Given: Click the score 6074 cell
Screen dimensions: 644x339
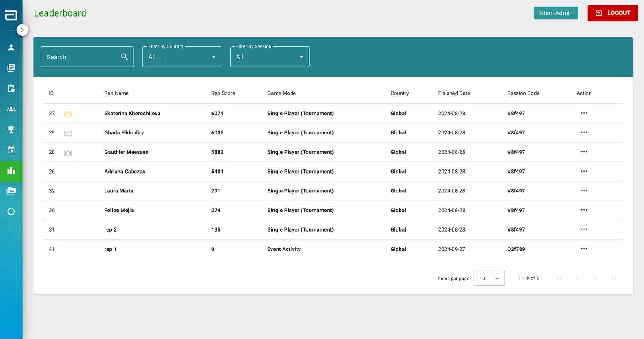Looking at the screenshot, I should point(217,113).
